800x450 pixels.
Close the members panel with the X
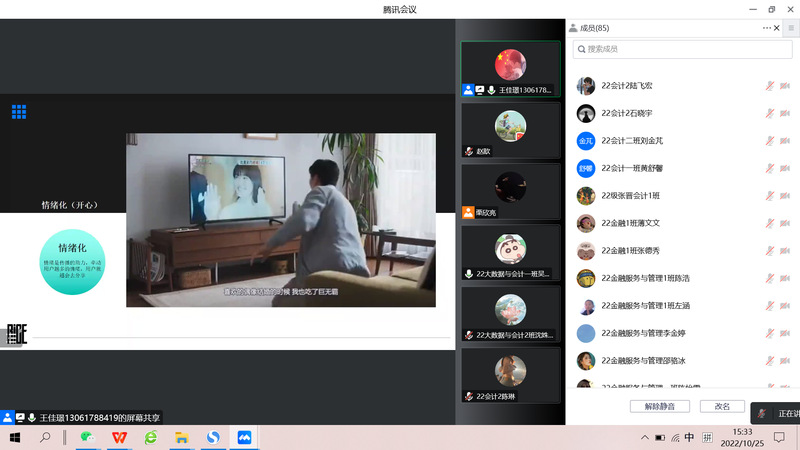(x=778, y=28)
